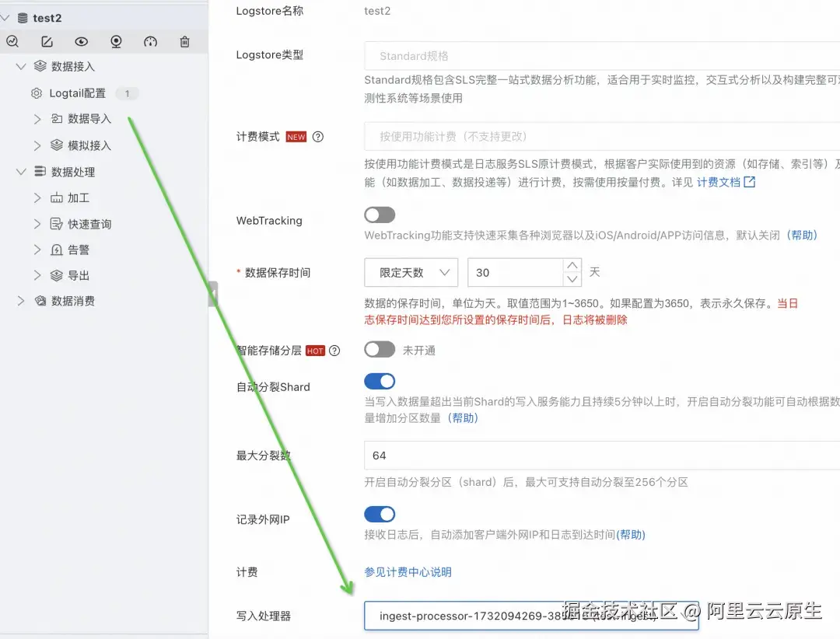This screenshot has width=840, height=639.
Task: Open the search/analysis icon in the toolbar
Action: [12, 41]
